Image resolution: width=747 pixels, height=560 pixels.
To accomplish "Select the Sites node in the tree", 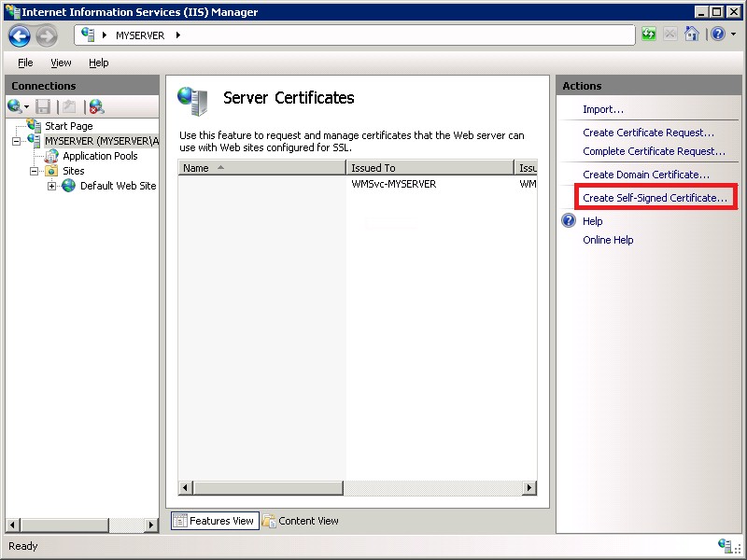I will click(74, 171).
